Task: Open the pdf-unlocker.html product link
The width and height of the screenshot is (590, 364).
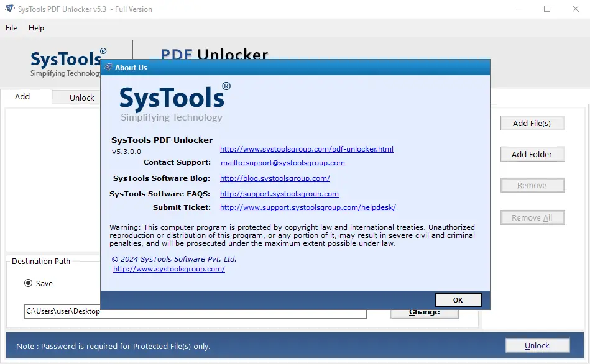Action: (x=307, y=149)
